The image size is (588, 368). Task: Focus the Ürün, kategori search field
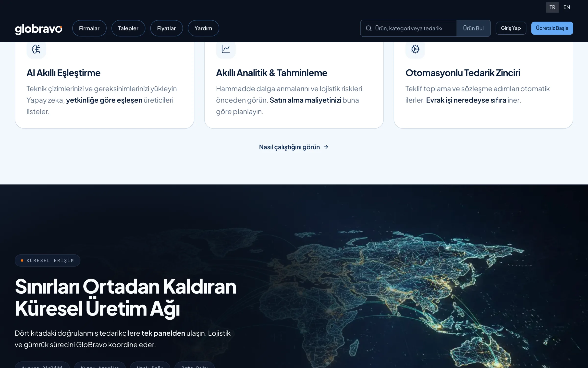coord(408,28)
